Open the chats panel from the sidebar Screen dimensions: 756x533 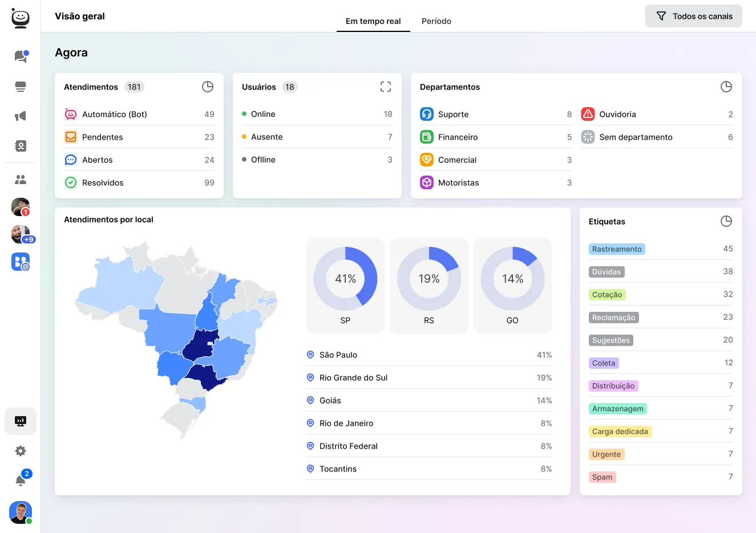(x=21, y=55)
